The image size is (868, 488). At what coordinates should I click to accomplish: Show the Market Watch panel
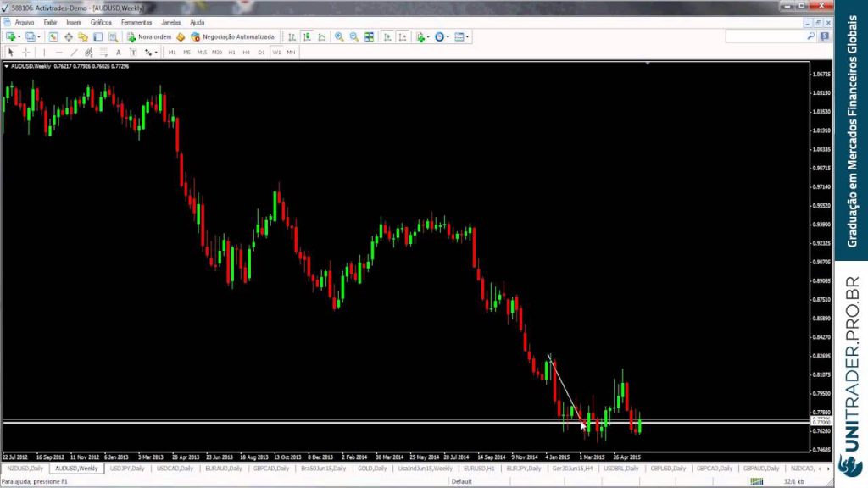53,37
